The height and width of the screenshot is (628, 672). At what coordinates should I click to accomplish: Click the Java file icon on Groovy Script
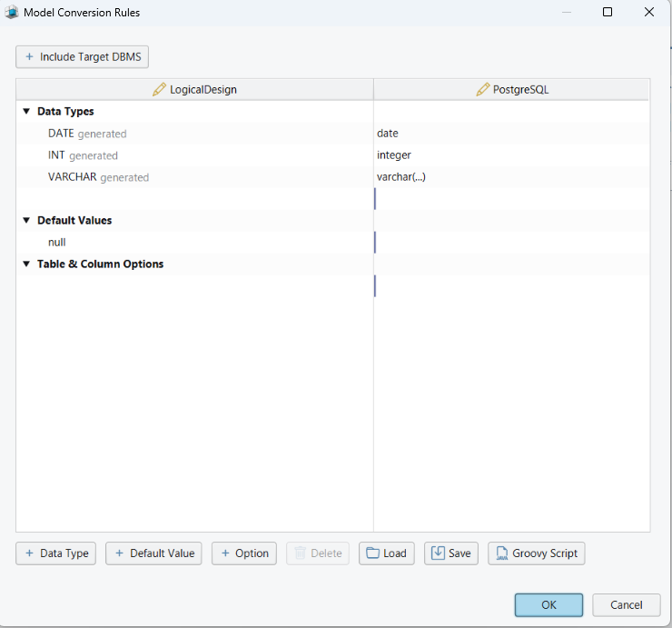click(501, 553)
